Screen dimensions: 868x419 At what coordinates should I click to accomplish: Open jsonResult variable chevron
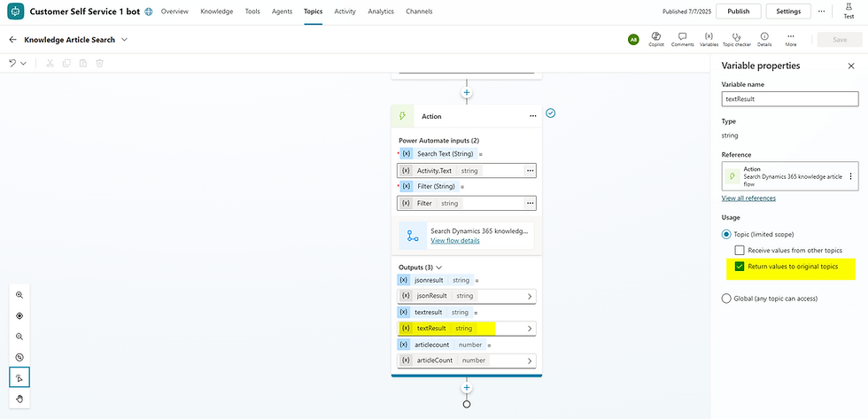pyautogui.click(x=530, y=296)
